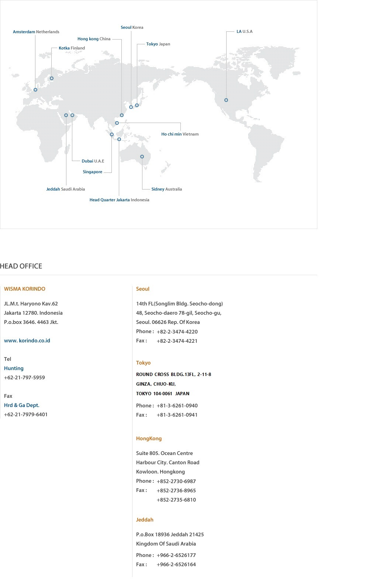This screenshot has width=369, height=588.
Task: Click Seoul. 06626 Rep. Of Korea line
Action: (x=168, y=322)
